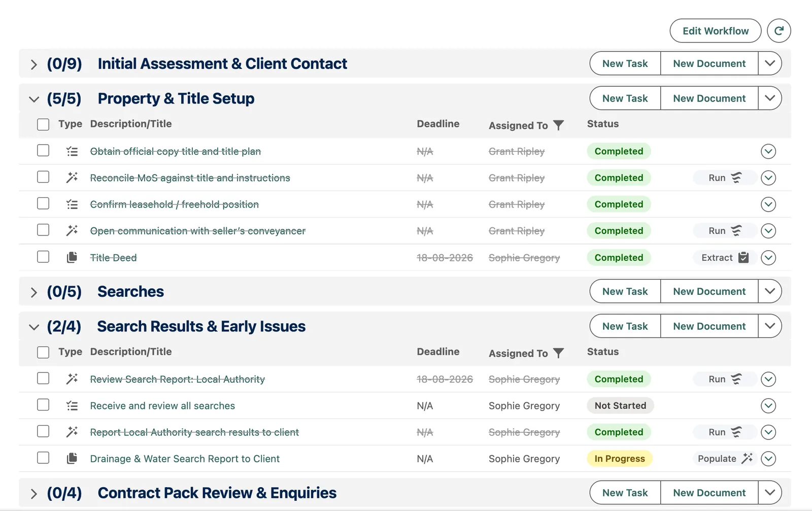Run the Reconcile MoS against title task
812x511 pixels.
click(x=725, y=178)
